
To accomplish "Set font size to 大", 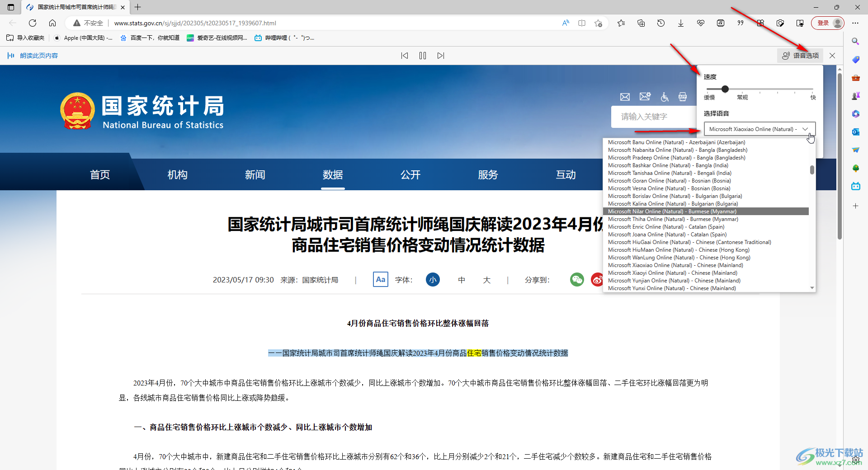I will coord(487,280).
